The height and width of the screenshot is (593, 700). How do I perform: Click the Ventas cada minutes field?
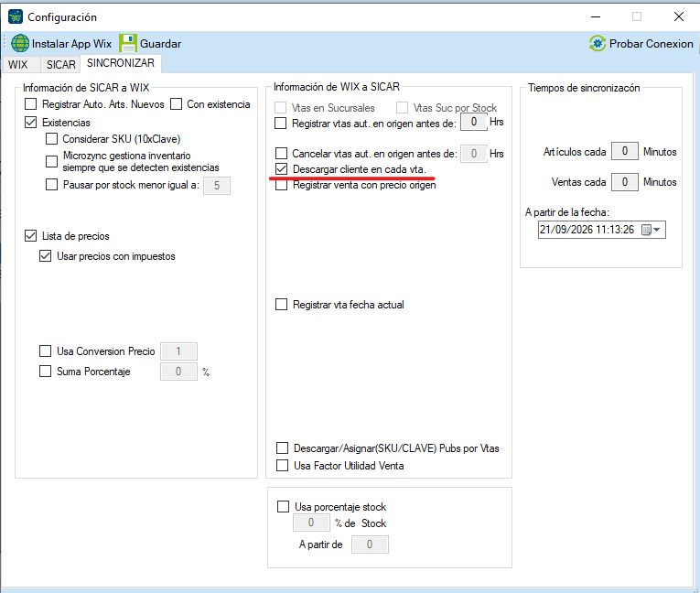[x=625, y=182]
